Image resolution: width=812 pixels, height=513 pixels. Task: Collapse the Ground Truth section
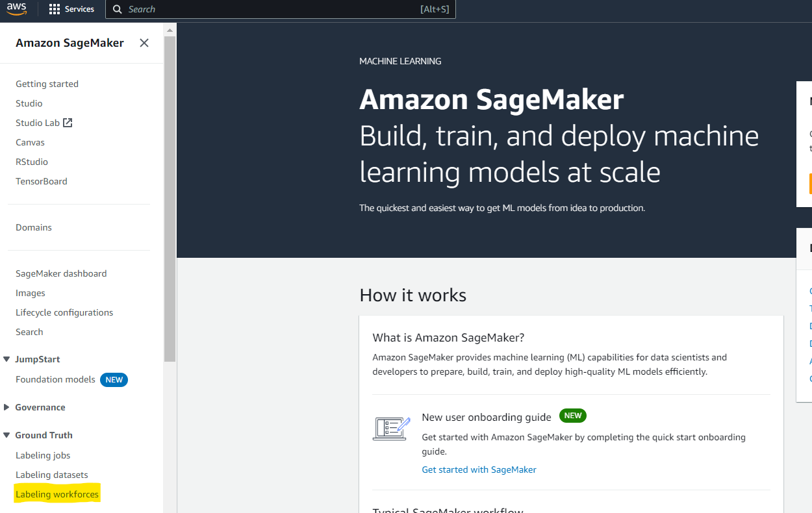click(6, 435)
